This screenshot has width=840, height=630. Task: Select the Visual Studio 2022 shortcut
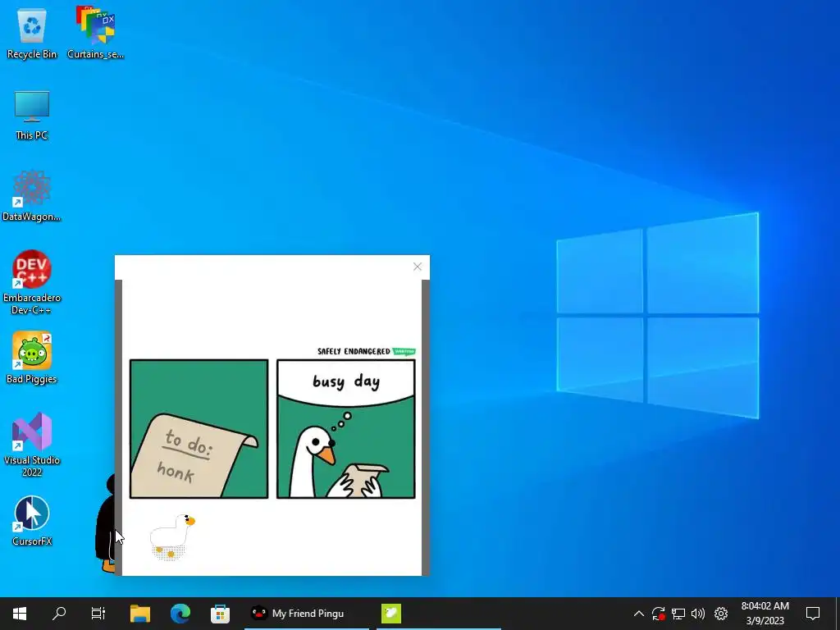(32, 445)
